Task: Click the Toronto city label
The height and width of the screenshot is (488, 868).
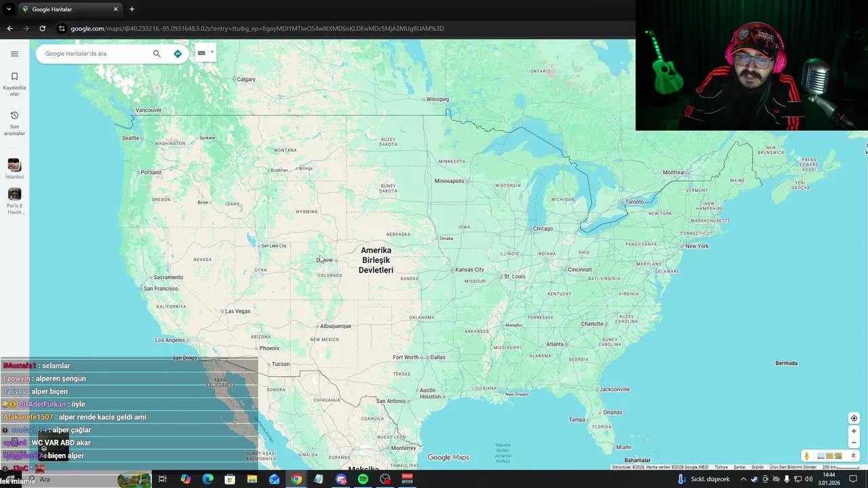Action: pyautogui.click(x=634, y=202)
